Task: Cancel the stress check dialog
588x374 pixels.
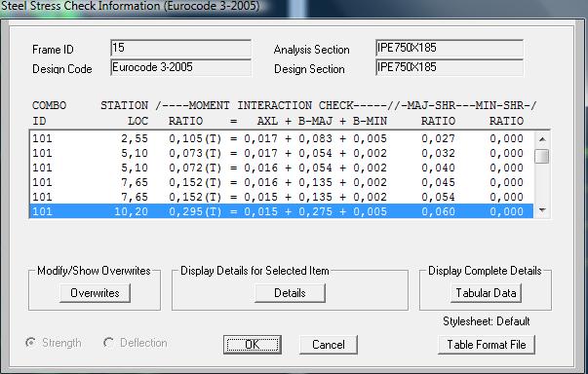Action: 328,345
